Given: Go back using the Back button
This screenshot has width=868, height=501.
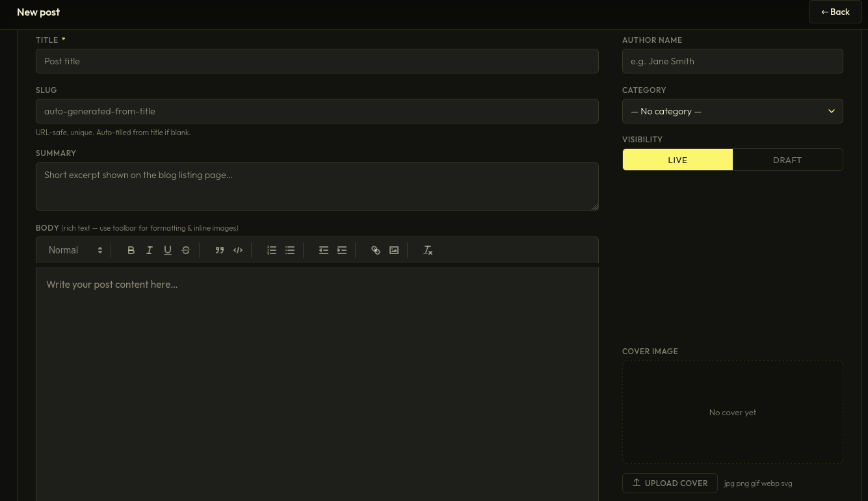Looking at the screenshot, I should pyautogui.click(x=835, y=12).
